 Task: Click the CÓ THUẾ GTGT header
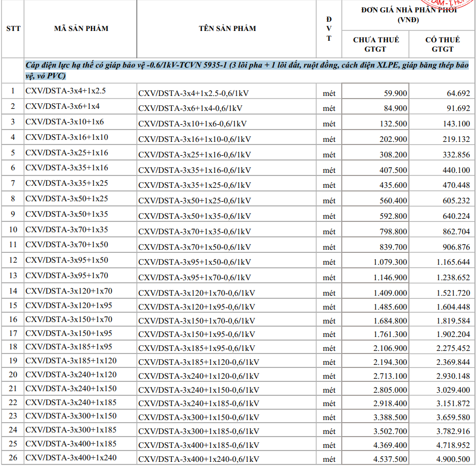pos(442,44)
